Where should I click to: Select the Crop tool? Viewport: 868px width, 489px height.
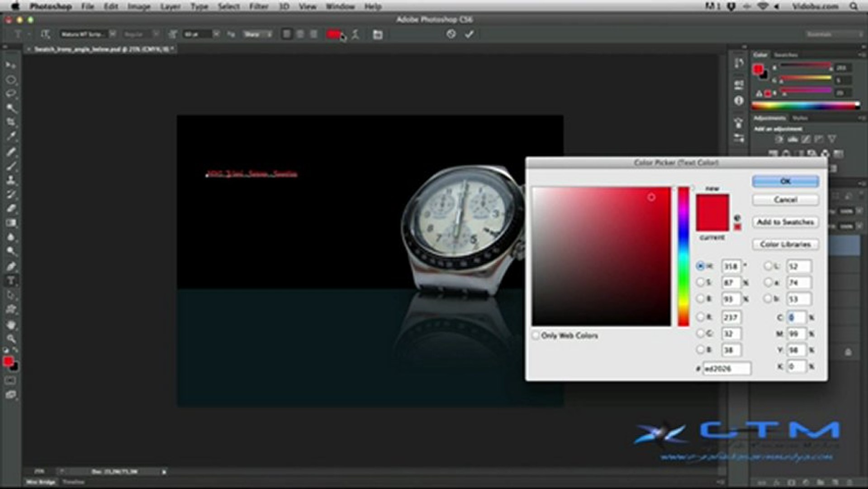(11, 122)
